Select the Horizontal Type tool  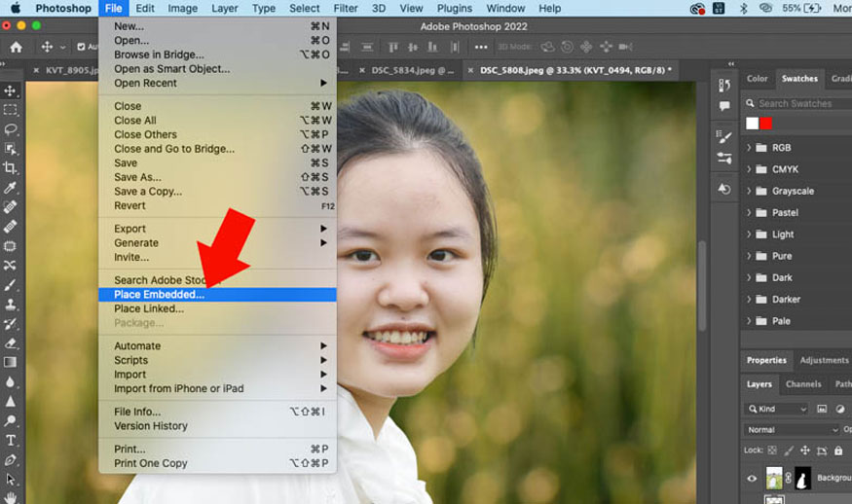pos(10,441)
